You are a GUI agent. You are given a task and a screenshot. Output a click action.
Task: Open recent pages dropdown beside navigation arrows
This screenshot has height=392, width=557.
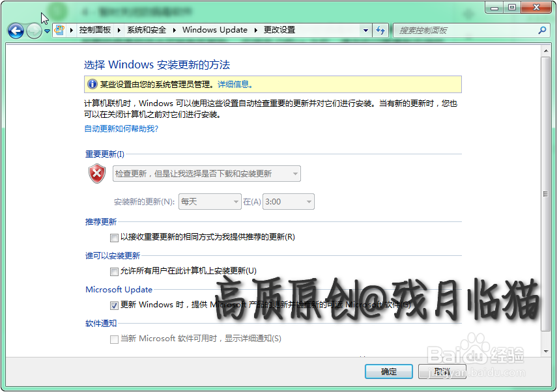(x=47, y=31)
